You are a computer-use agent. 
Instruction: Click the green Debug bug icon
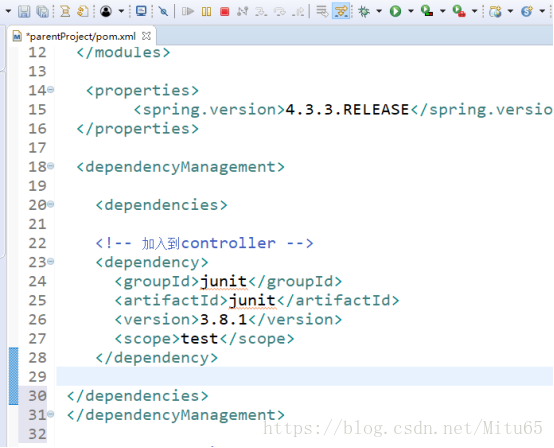point(364,11)
